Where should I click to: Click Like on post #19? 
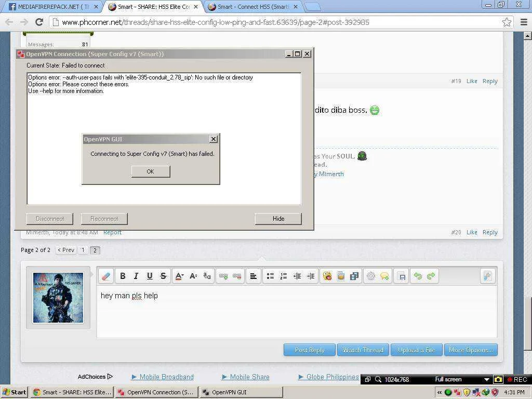coord(472,81)
